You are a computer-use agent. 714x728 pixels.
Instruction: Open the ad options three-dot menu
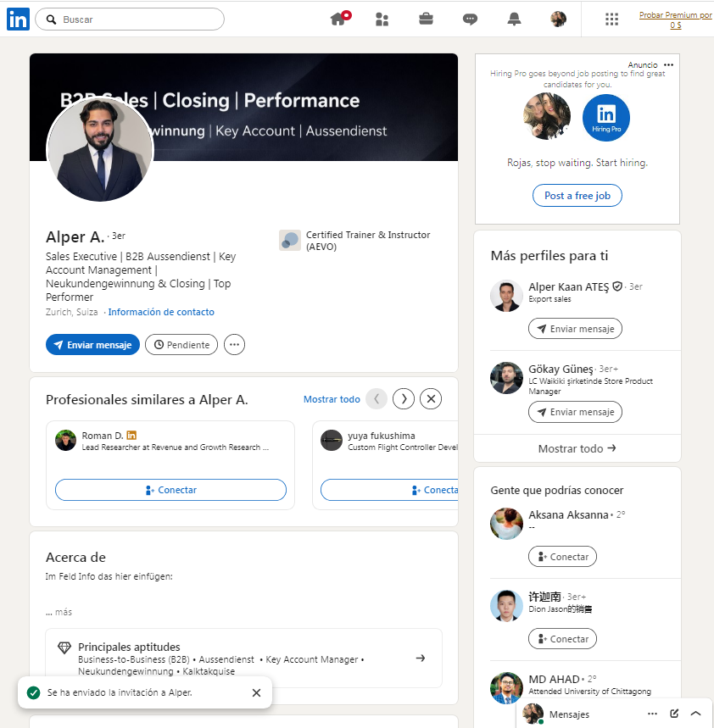click(x=668, y=65)
